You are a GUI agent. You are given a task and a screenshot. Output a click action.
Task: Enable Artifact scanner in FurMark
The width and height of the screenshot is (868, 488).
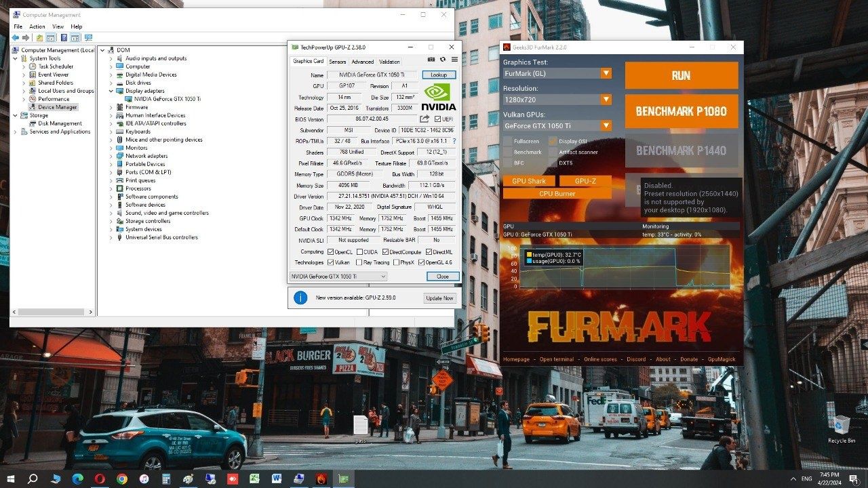coord(553,152)
